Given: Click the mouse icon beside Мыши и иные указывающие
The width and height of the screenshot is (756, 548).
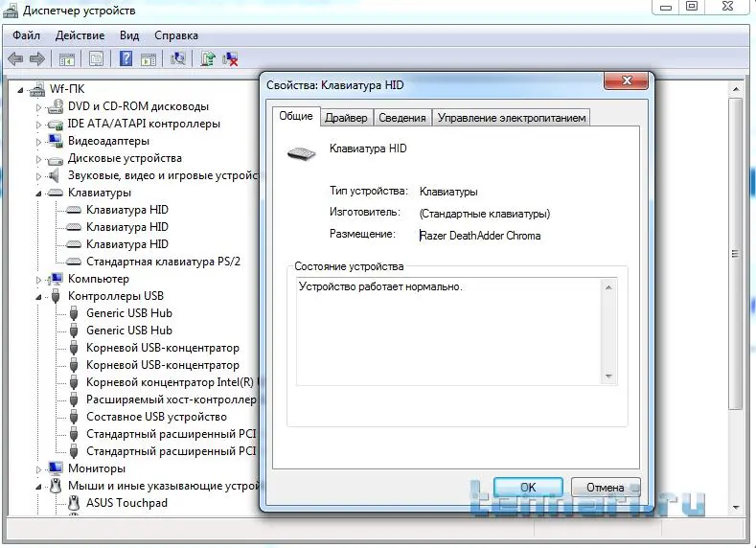Looking at the screenshot, I should 56,486.
